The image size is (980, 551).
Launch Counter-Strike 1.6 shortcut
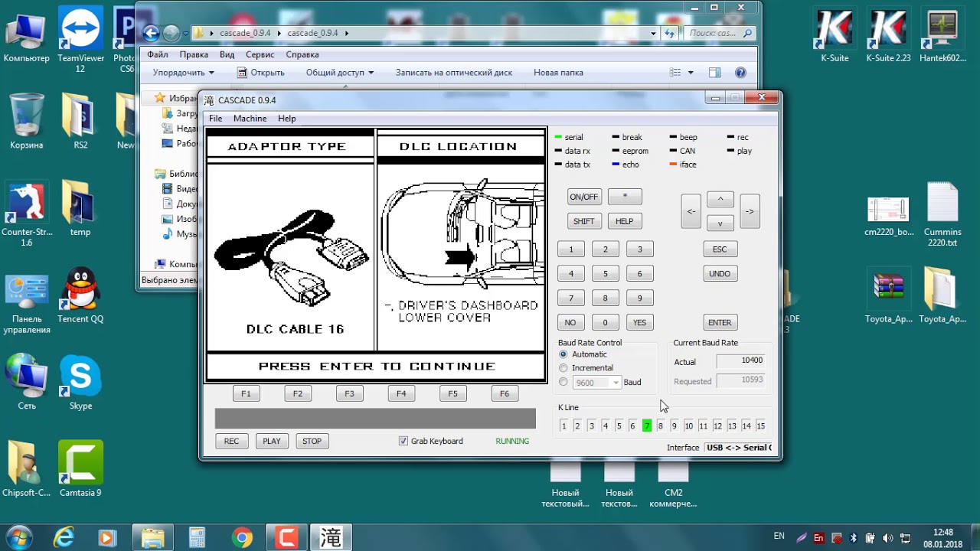tap(26, 214)
